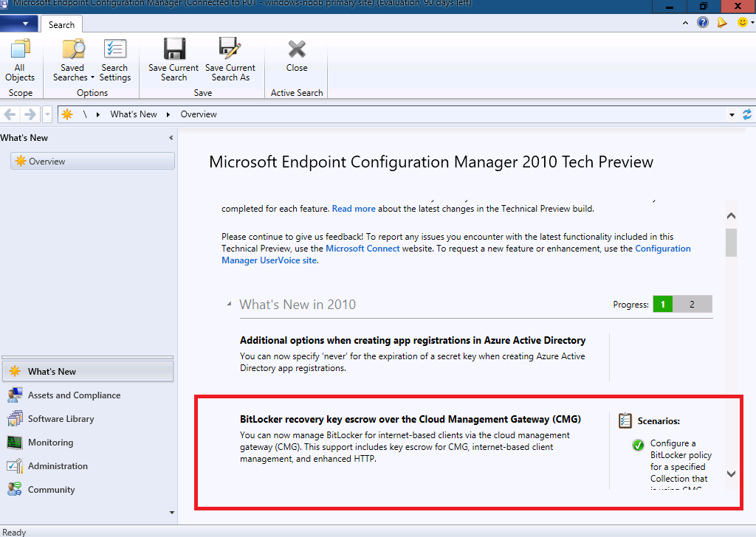Go back with the left arrow
This screenshot has height=537, width=756.
tap(10, 114)
